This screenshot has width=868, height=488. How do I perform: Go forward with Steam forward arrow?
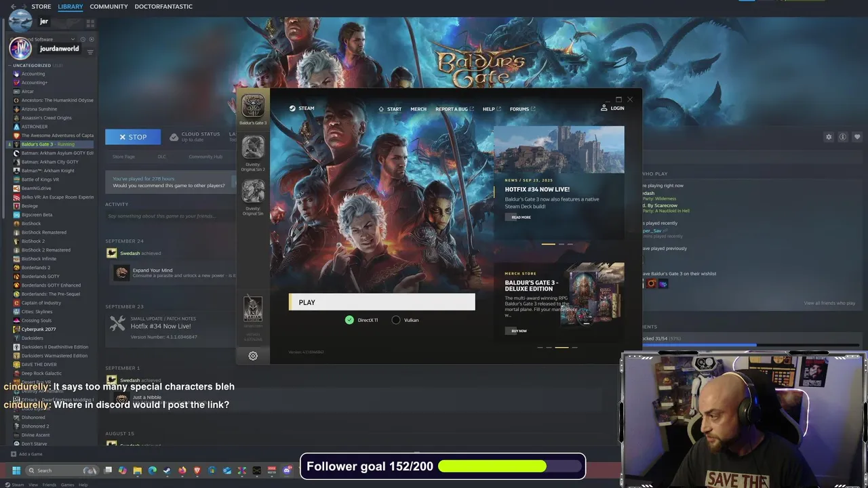tap(23, 6)
